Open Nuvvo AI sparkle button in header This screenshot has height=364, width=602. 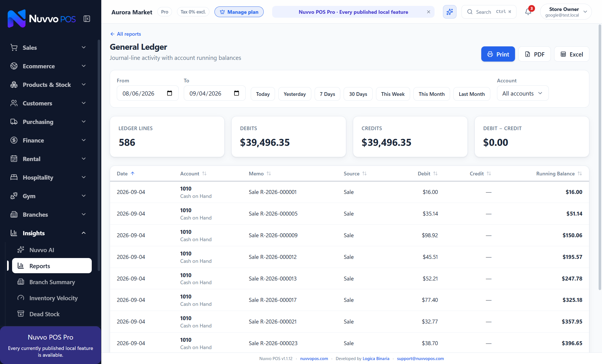[x=449, y=12]
